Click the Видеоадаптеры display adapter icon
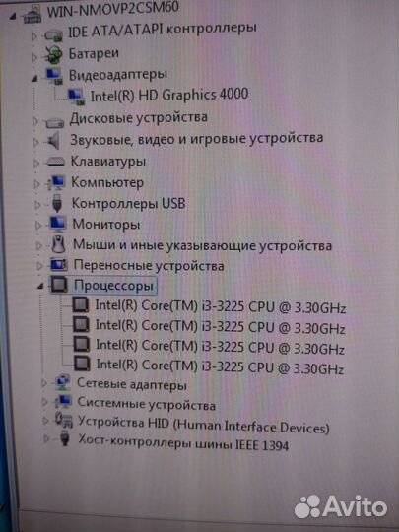This screenshot has height=532, width=399. click(54, 76)
